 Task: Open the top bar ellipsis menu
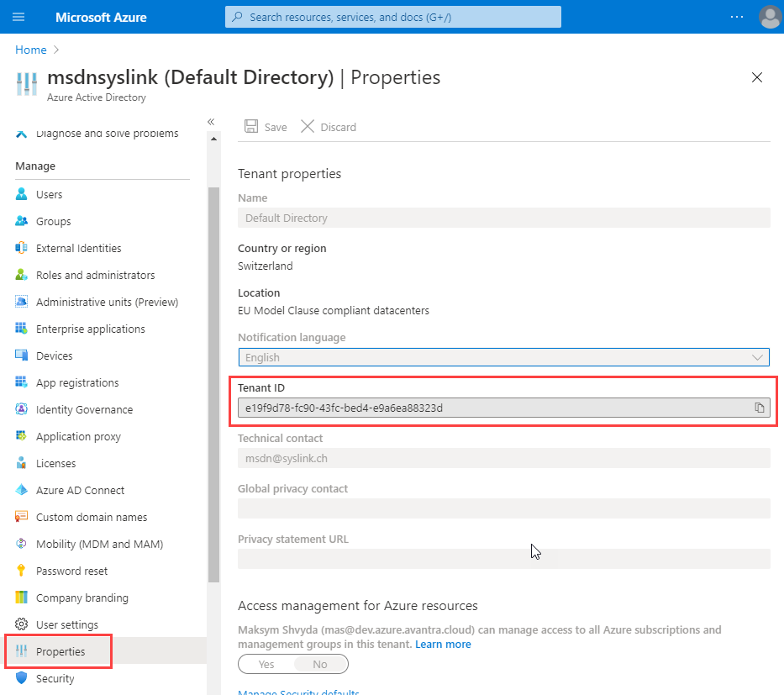click(x=737, y=17)
